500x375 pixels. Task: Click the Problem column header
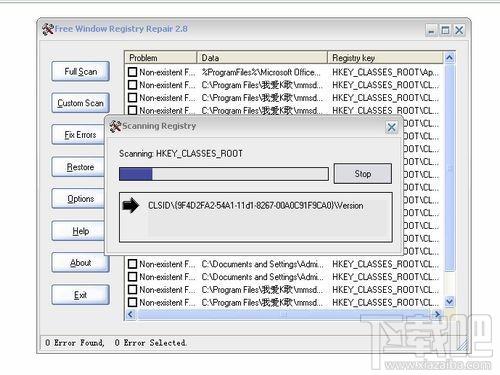(x=161, y=58)
